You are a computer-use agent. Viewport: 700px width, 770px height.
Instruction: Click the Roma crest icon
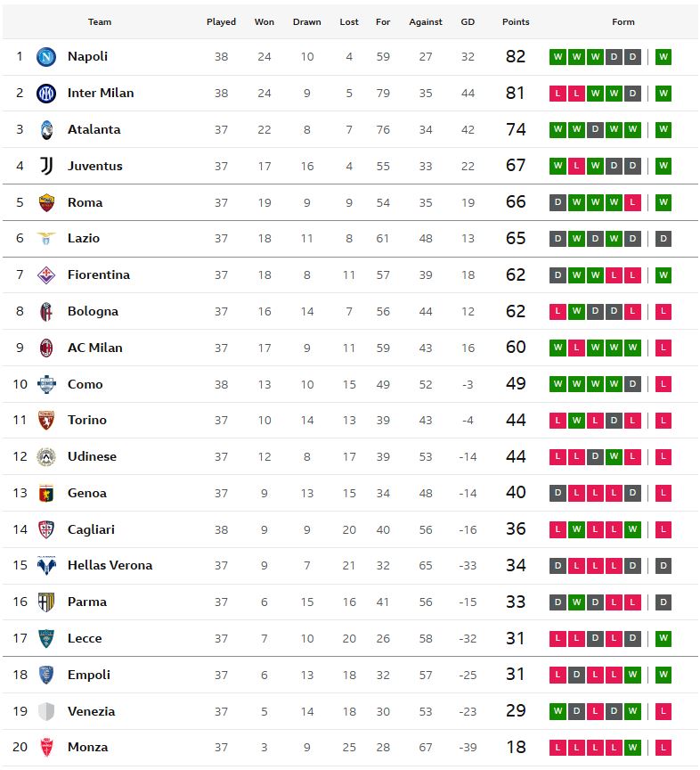tap(46, 202)
